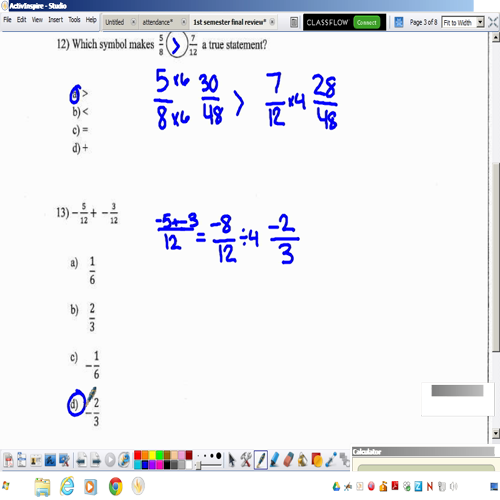The image size is (500, 500).
Task: Open the Tools menu
Action: click(74, 20)
